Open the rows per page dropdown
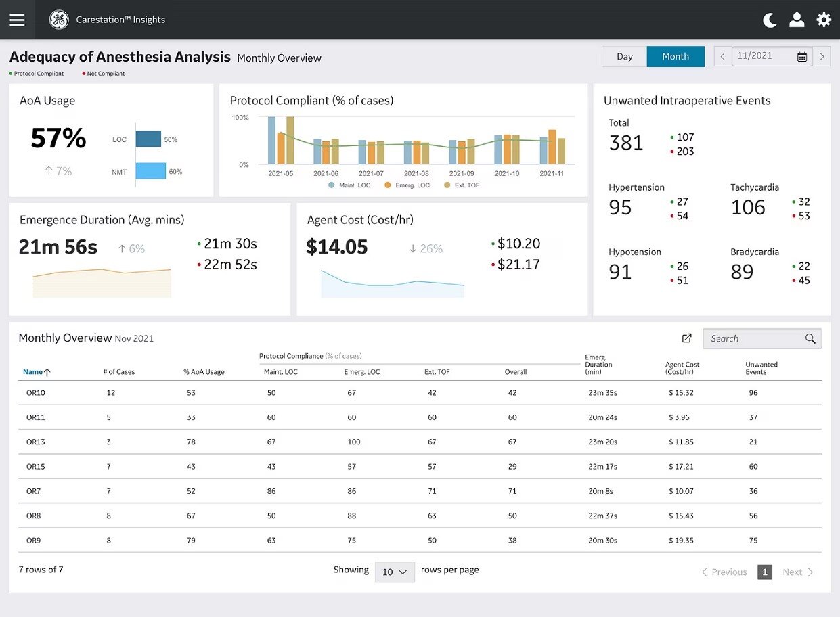This screenshot has height=617, width=840. coord(395,572)
